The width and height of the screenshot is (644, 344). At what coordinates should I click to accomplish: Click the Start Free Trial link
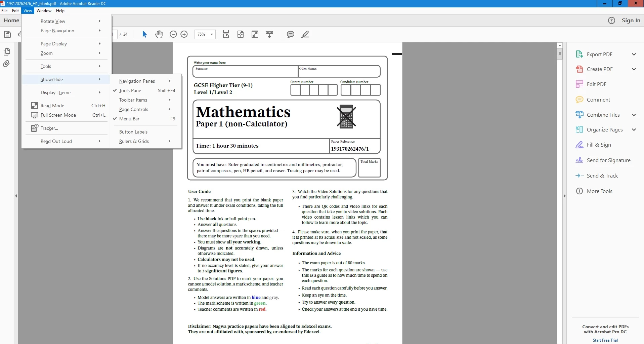click(x=605, y=340)
